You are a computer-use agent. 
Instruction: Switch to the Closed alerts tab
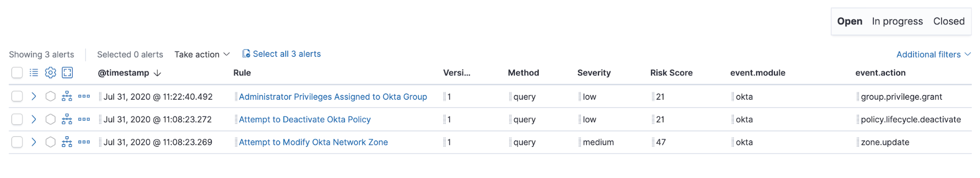[949, 22]
